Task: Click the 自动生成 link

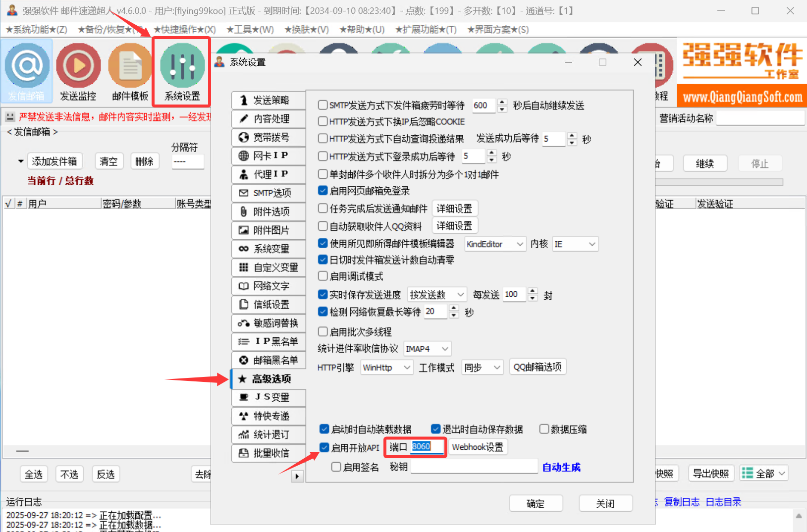Action: [x=561, y=467]
